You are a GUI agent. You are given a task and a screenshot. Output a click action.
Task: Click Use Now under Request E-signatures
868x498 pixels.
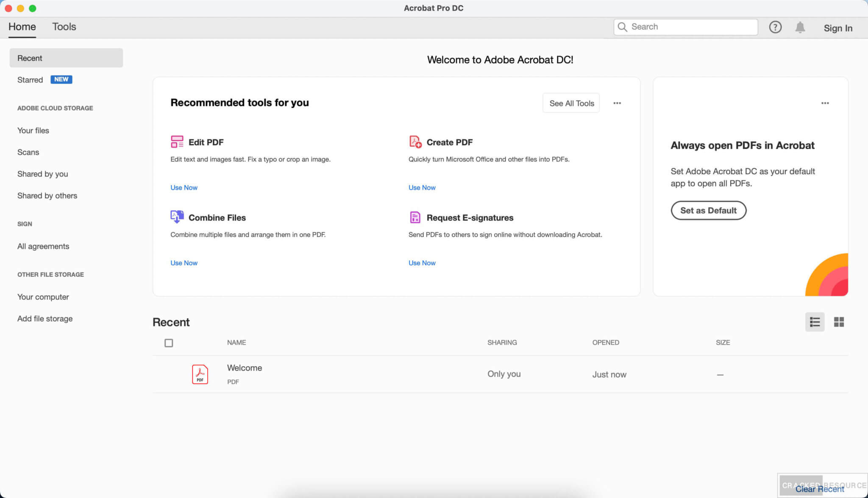click(422, 263)
